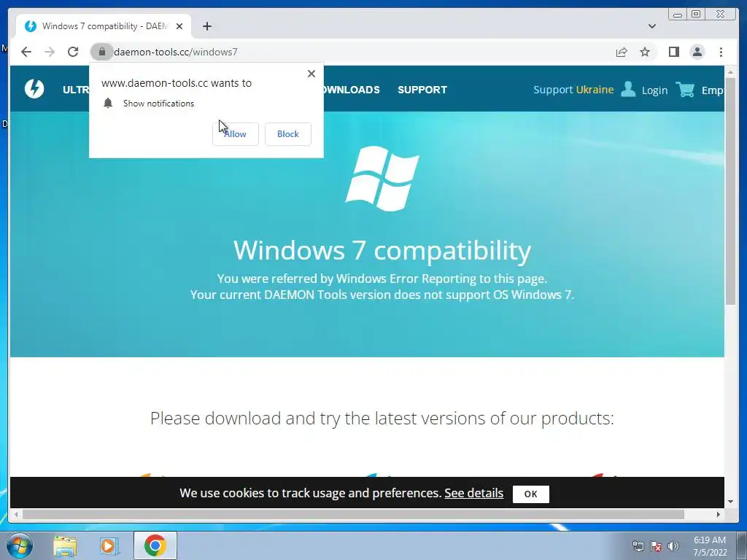The width and height of the screenshot is (747, 560).
Task: Click the taskbar clock showing 6:19 AM
Action: click(x=709, y=545)
